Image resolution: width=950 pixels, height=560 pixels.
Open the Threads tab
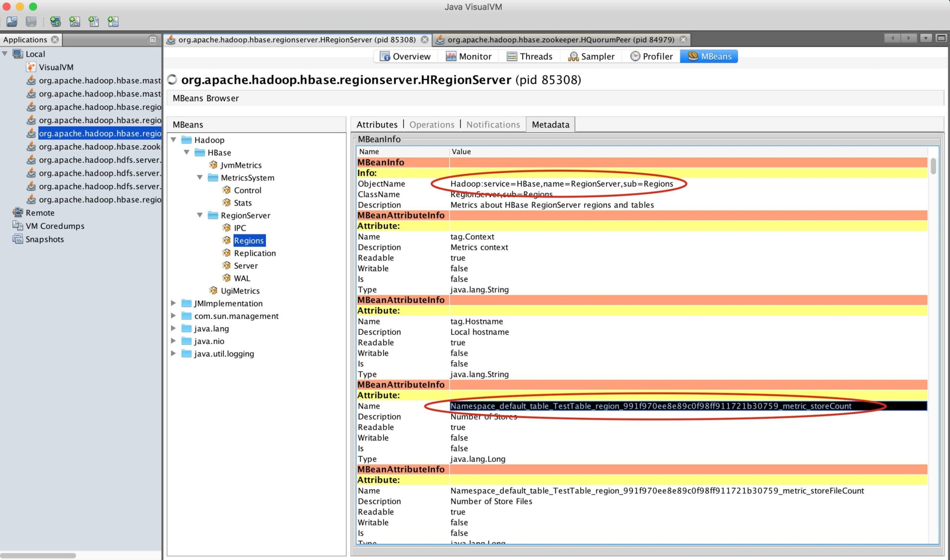click(530, 56)
